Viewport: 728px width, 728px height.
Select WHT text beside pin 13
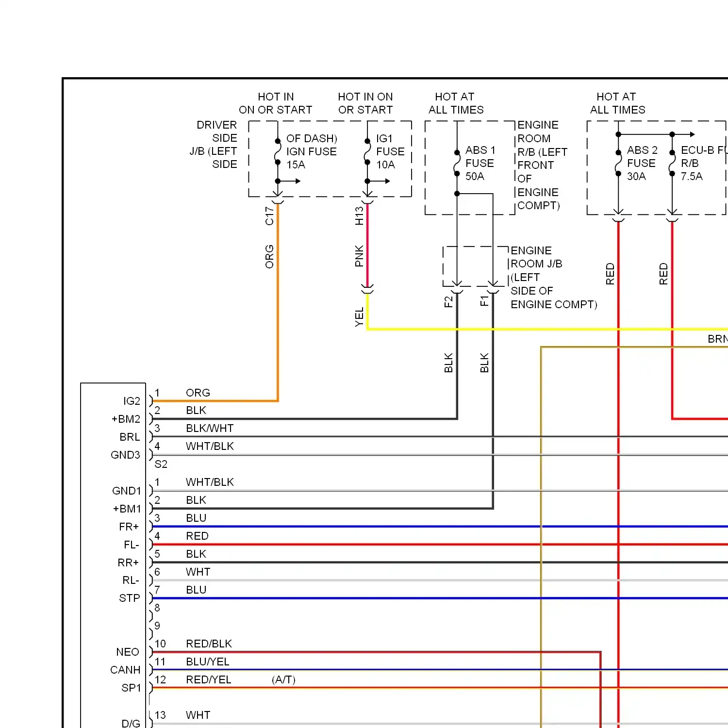click(x=198, y=715)
